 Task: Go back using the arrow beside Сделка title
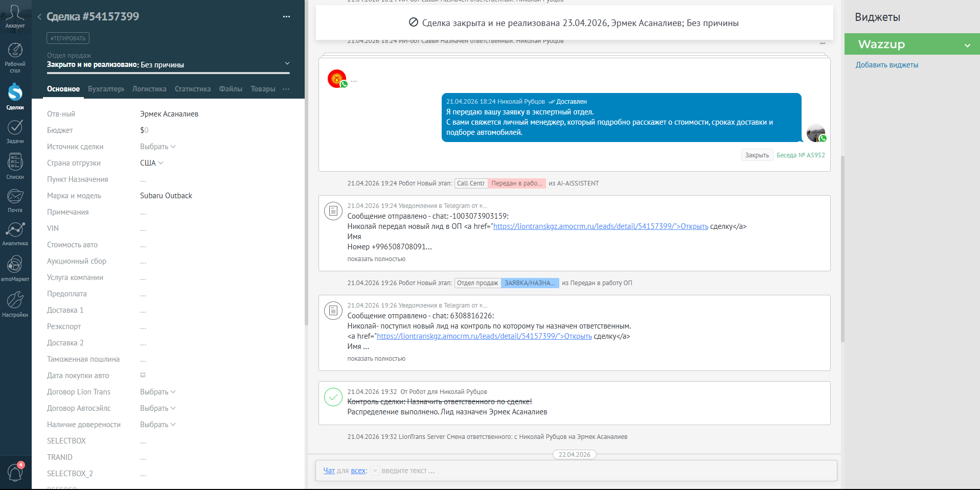(x=39, y=17)
